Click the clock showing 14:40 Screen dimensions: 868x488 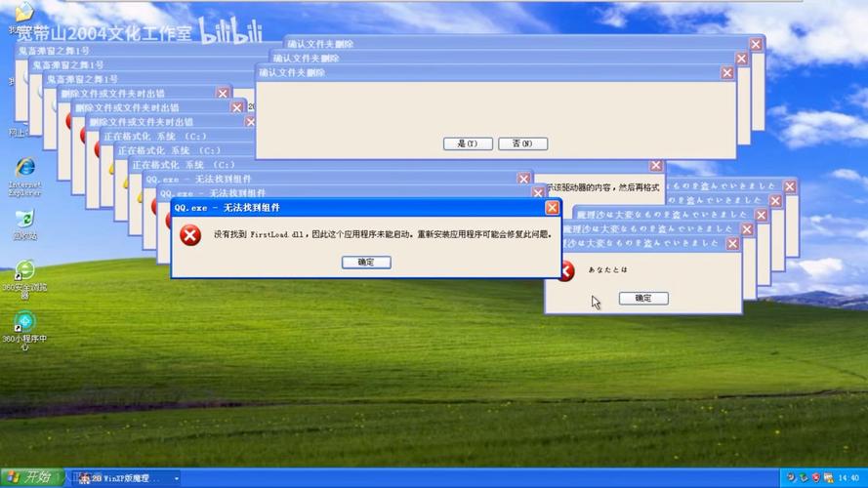[848, 478]
